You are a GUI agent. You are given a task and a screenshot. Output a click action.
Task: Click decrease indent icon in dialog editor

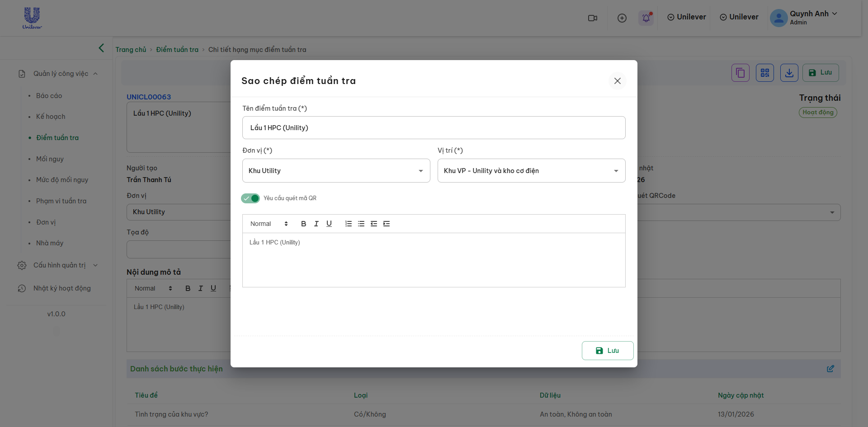tap(373, 224)
